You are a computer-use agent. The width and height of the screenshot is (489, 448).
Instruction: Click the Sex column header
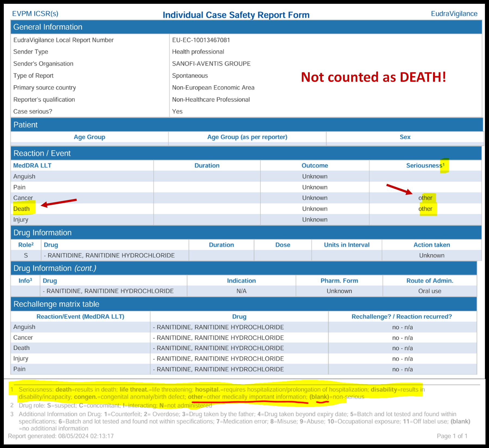tap(405, 137)
